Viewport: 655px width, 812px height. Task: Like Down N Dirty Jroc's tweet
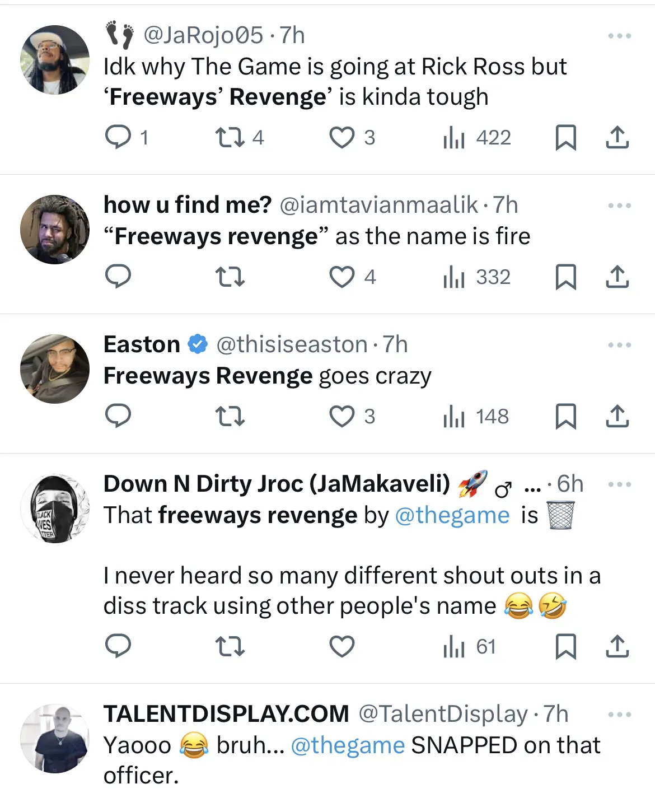341,647
